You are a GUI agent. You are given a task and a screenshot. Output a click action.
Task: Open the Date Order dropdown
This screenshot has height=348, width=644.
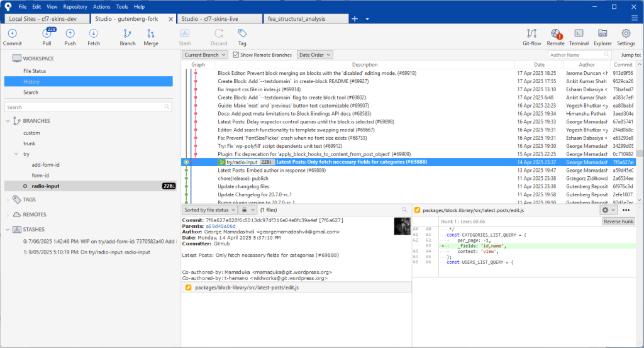[315, 55]
